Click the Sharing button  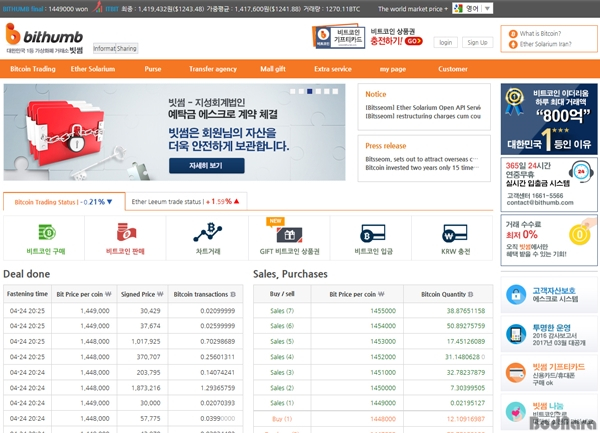(127, 49)
